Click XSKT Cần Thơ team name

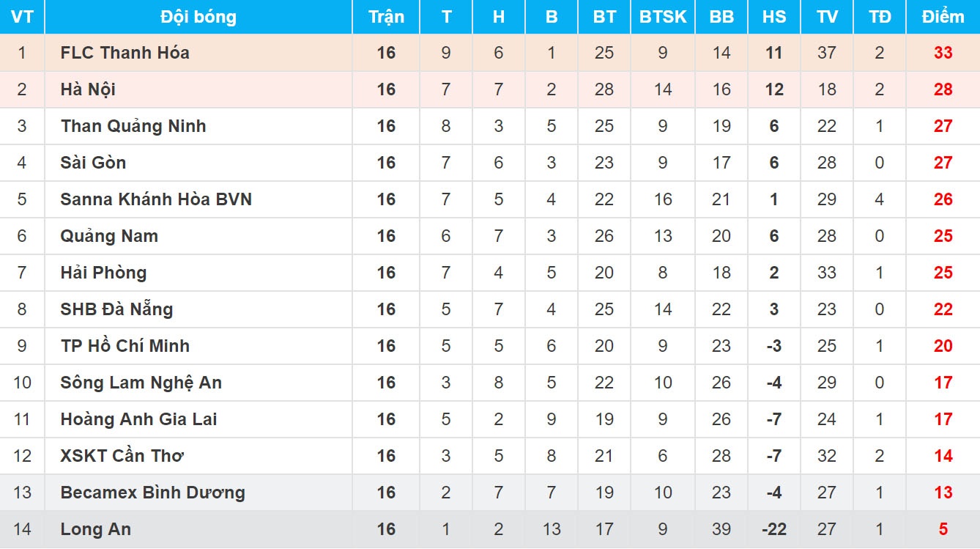[122, 456]
